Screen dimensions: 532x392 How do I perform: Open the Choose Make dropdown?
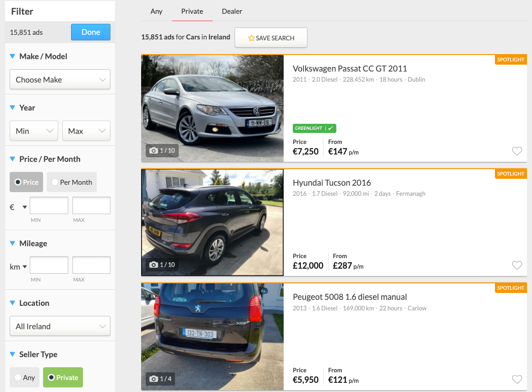(60, 79)
